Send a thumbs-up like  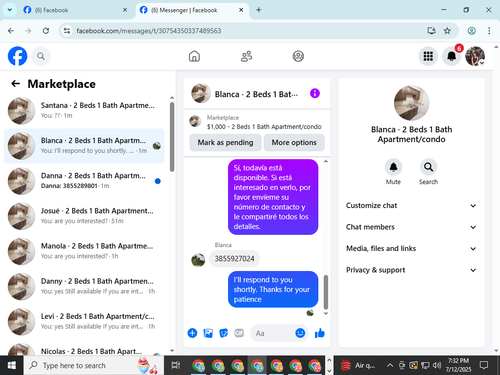320,333
